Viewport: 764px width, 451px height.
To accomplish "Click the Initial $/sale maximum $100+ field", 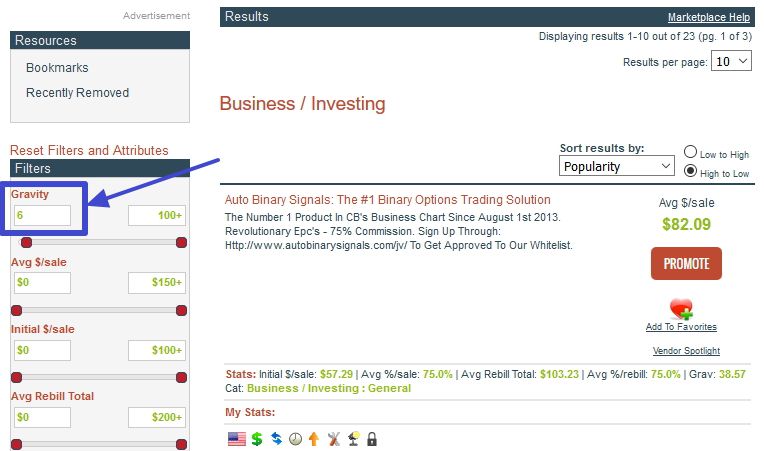I will coord(157,350).
